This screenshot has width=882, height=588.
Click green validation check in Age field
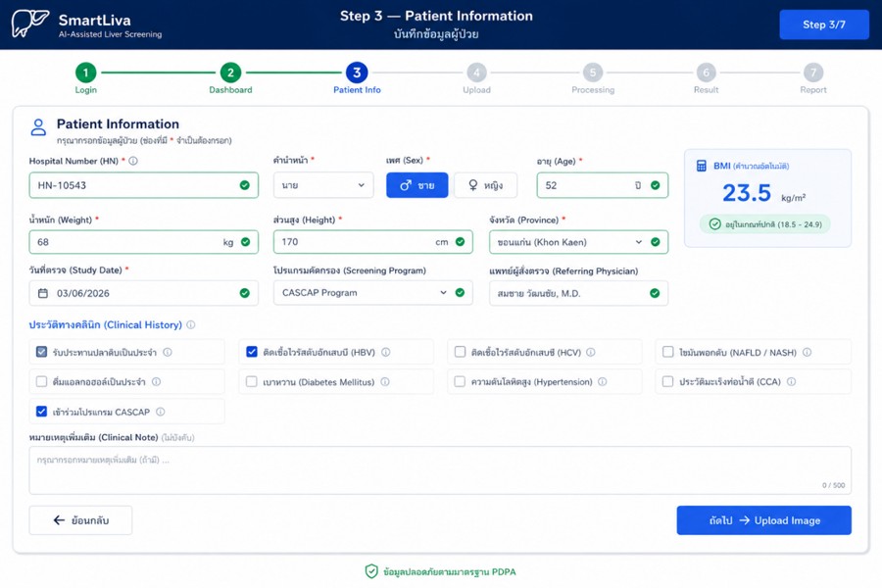[x=656, y=185]
